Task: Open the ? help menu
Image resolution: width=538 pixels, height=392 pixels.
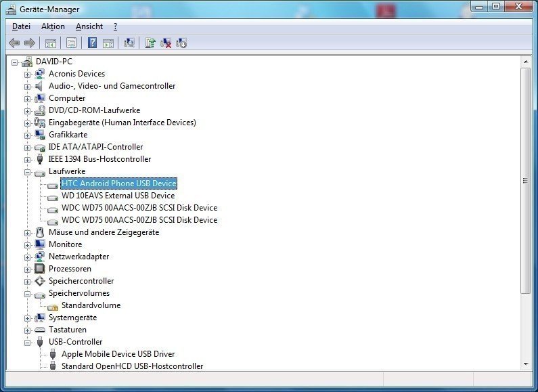Action: (115, 26)
